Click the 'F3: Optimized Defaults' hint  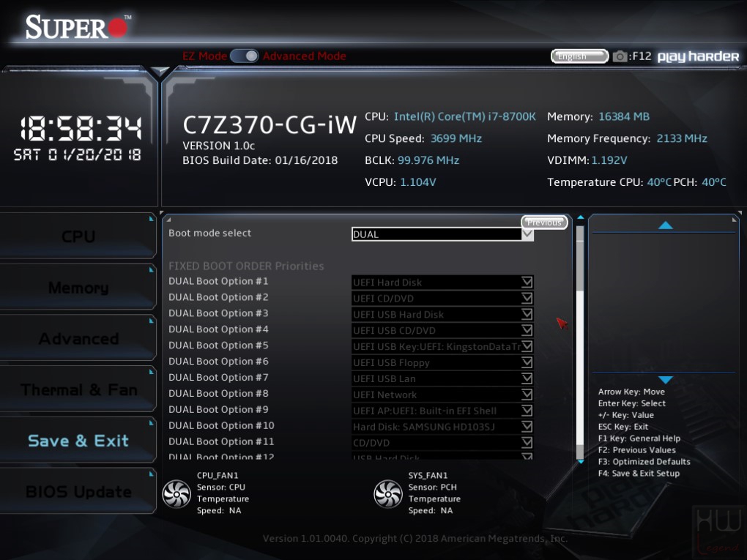pos(644,461)
